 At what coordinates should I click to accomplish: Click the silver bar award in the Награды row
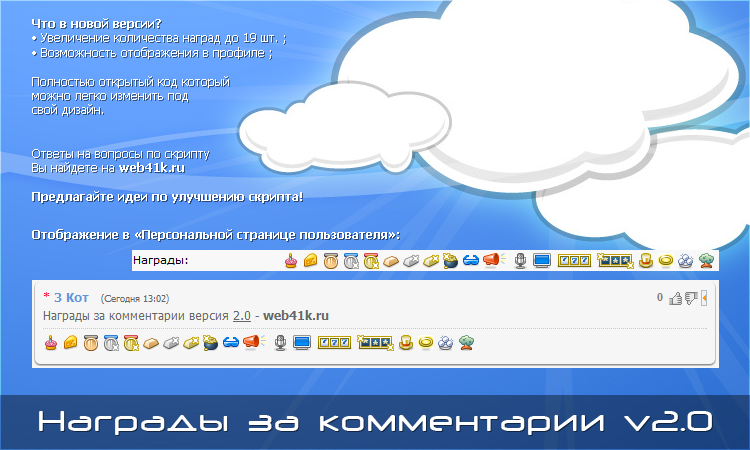coord(411,261)
